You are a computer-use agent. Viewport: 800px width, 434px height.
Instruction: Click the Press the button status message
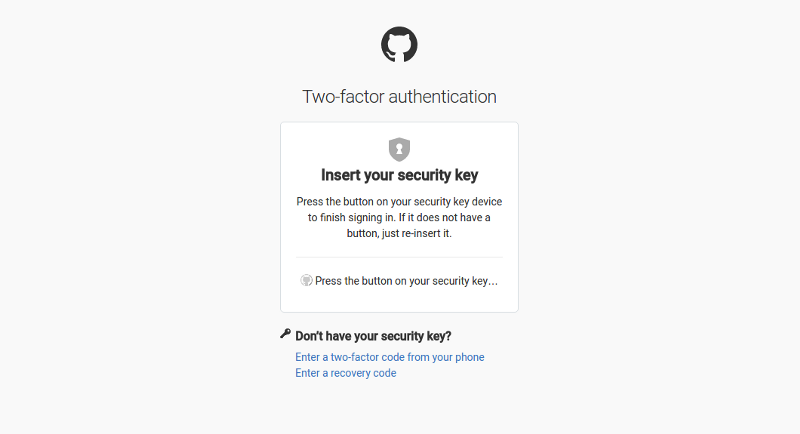[x=406, y=281]
